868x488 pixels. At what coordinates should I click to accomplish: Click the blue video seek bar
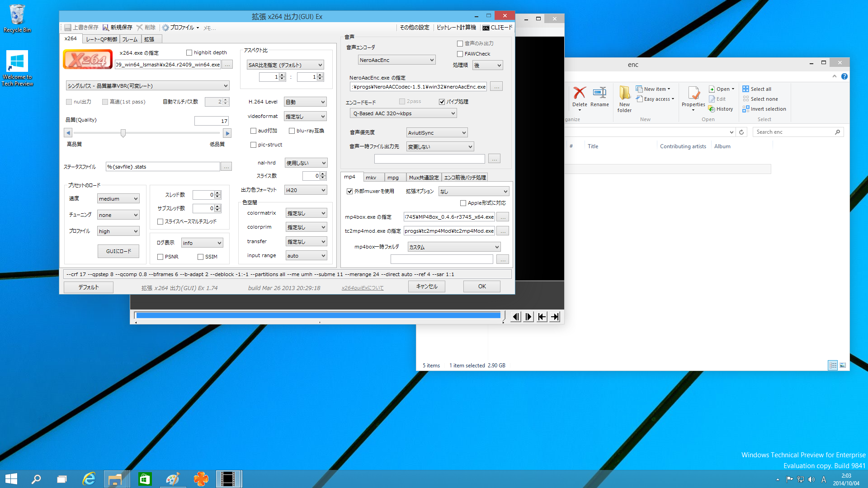pos(319,315)
